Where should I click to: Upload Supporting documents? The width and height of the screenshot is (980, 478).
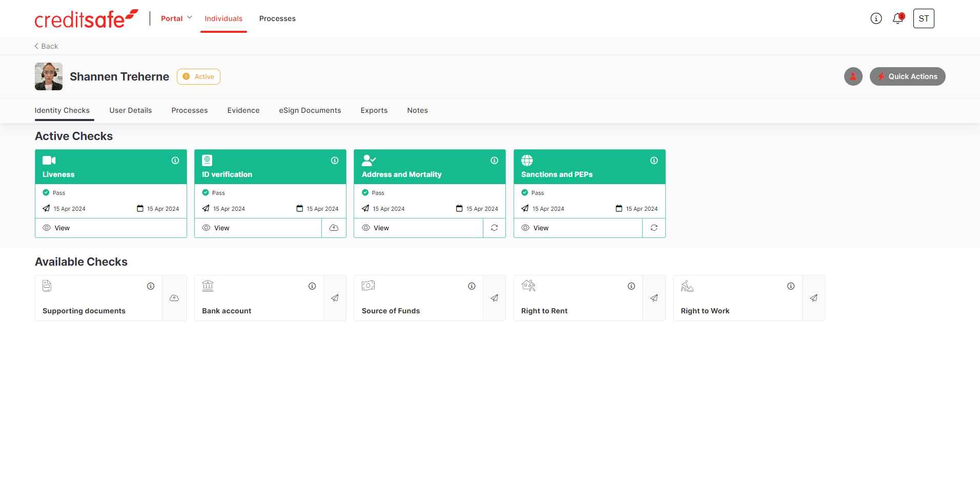tap(174, 298)
